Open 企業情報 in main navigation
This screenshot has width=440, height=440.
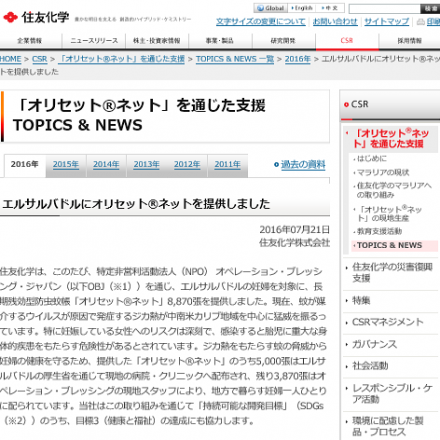coord(30,41)
